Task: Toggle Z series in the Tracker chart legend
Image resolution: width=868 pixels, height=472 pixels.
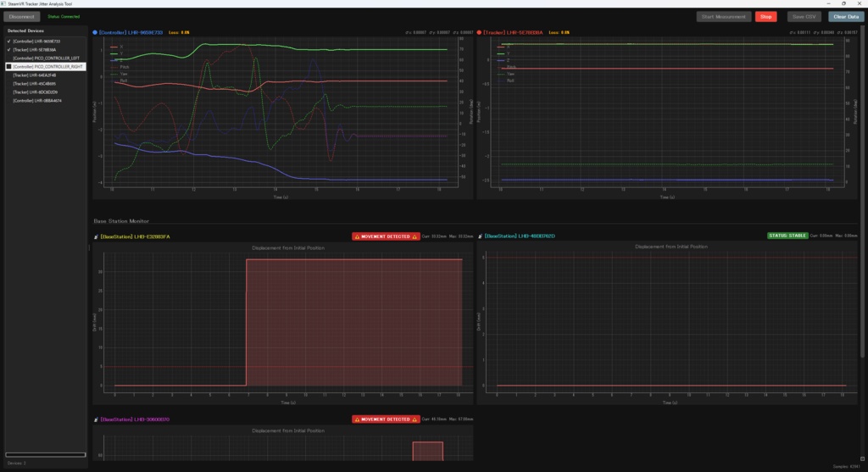Action: (x=504, y=60)
